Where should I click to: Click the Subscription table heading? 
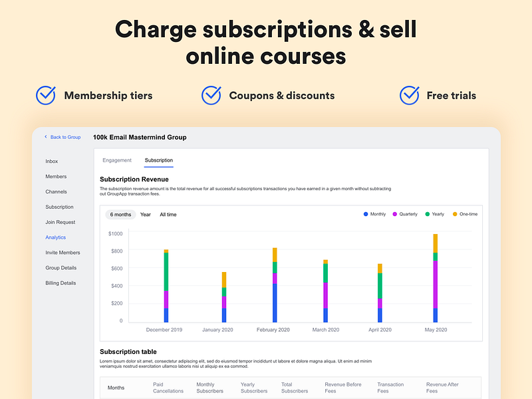click(x=128, y=352)
